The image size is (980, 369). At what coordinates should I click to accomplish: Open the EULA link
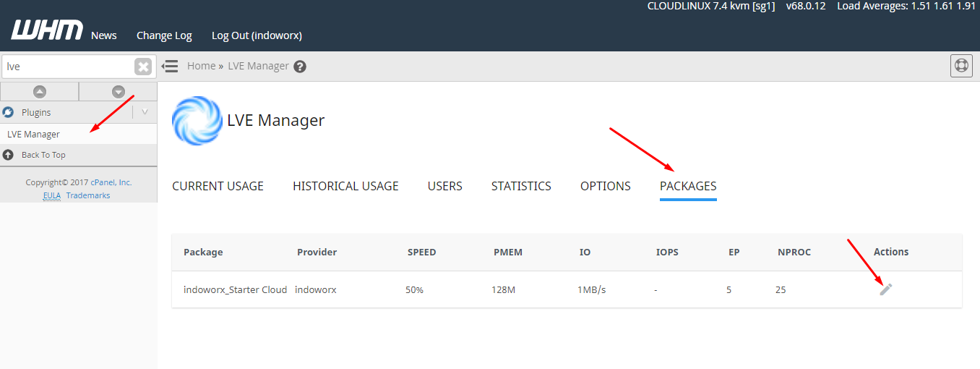(x=52, y=195)
